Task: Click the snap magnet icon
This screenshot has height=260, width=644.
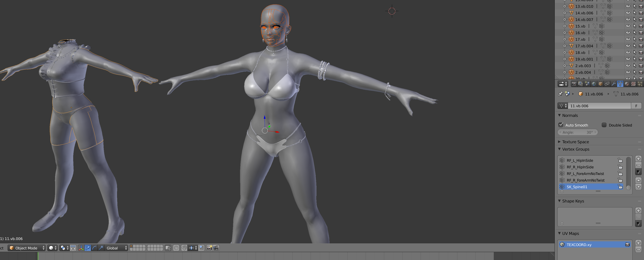Action: (184, 248)
